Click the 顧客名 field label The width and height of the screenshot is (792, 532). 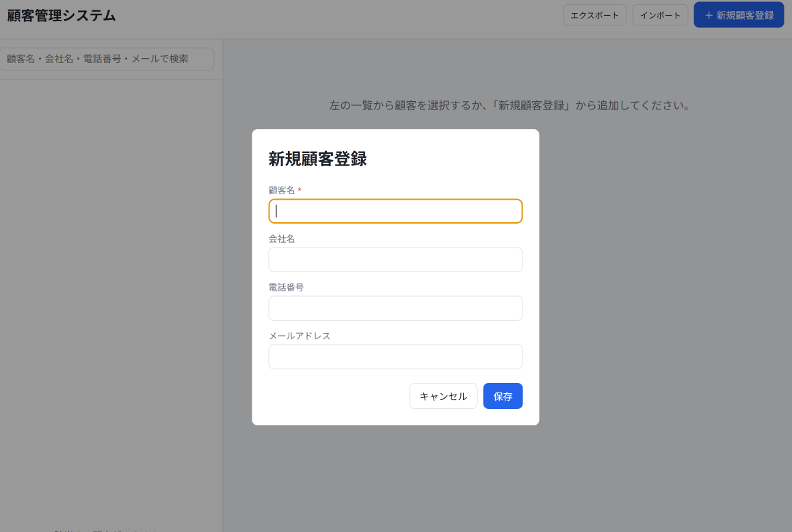(282, 191)
